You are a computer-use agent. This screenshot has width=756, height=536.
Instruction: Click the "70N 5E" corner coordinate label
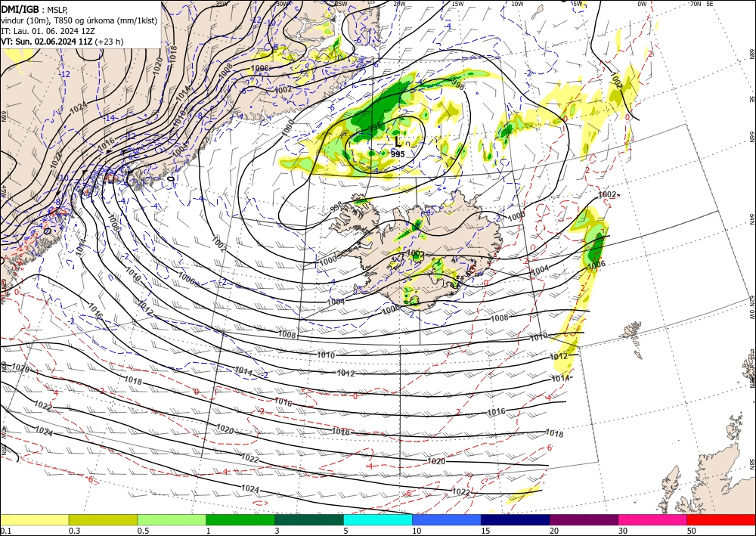[x=702, y=4]
